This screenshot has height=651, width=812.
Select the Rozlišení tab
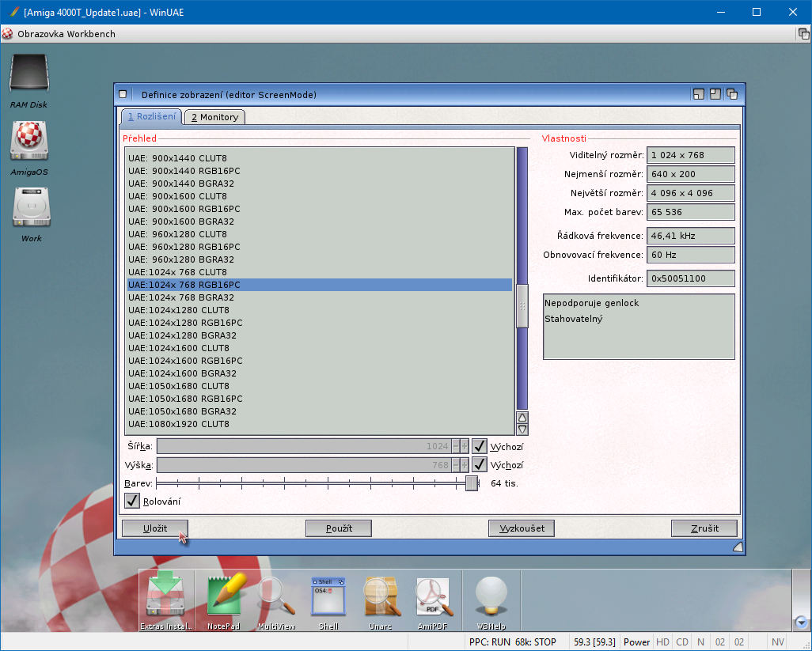pos(151,117)
